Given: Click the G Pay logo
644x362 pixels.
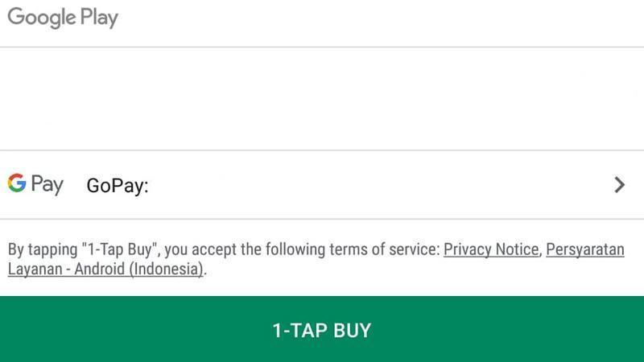Looking at the screenshot, I should [x=35, y=184].
